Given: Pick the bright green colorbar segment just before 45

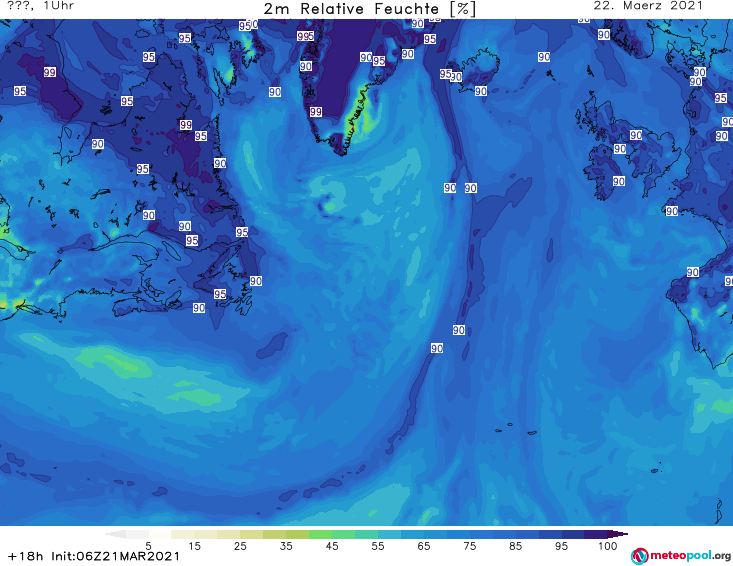Looking at the screenshot, I should [x=320, y=534].
